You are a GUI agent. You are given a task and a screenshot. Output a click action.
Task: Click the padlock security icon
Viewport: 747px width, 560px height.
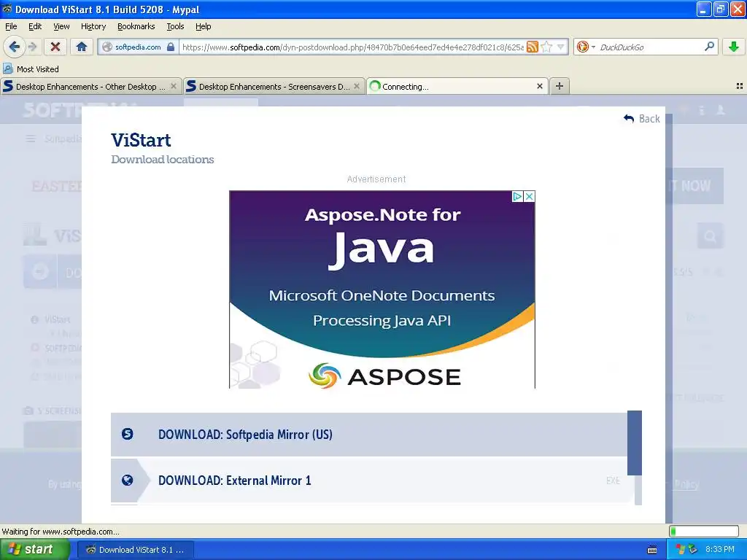click(171, 47)
